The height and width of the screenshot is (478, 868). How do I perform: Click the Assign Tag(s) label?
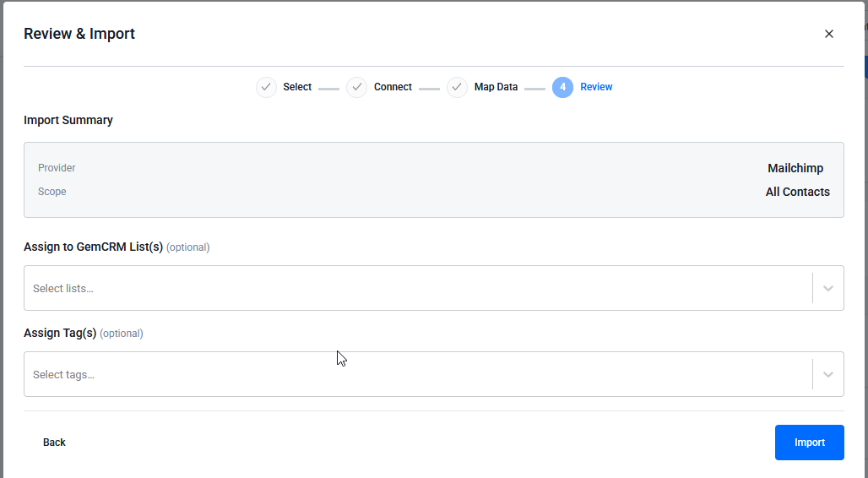pyautogui.click(x=60, y=334)
